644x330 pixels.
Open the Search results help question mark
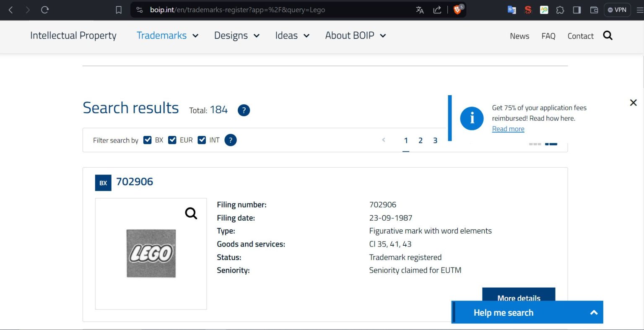[244, 110]
